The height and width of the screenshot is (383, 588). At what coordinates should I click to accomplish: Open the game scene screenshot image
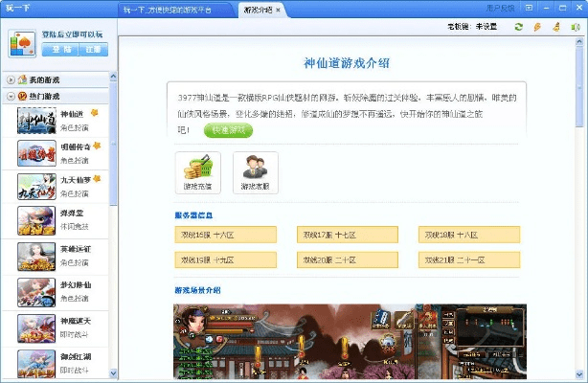pyautogui.click(x=350, y=342)
